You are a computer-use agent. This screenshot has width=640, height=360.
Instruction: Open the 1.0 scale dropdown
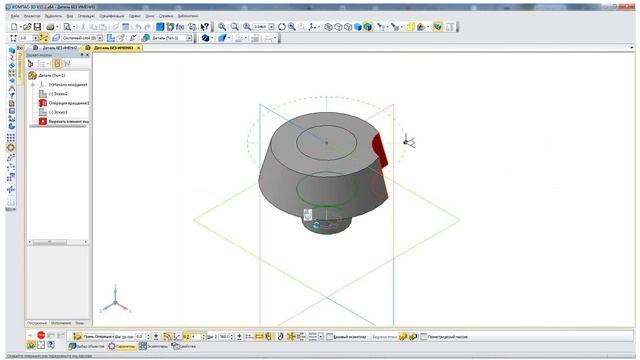coord(36,38)
